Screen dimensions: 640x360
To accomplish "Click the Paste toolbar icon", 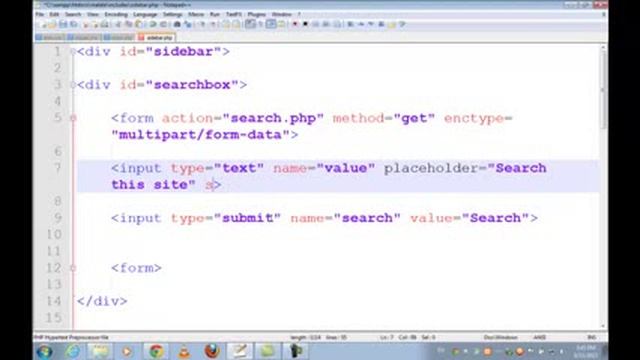I will point(139,24).
